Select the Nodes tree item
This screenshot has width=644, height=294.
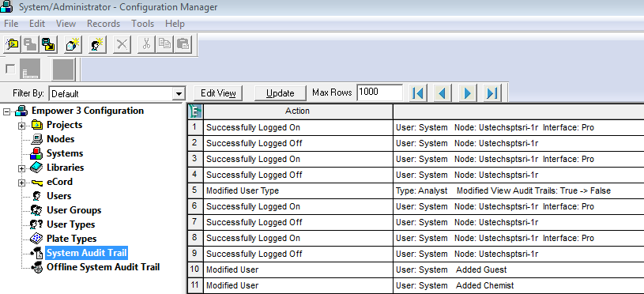(x=60, y=139)
